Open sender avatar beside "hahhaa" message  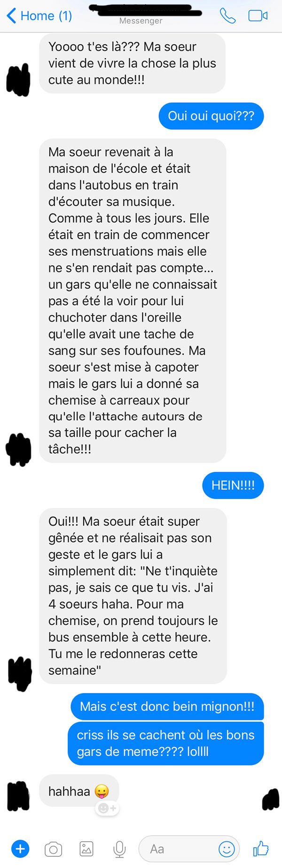coord(19,796)
